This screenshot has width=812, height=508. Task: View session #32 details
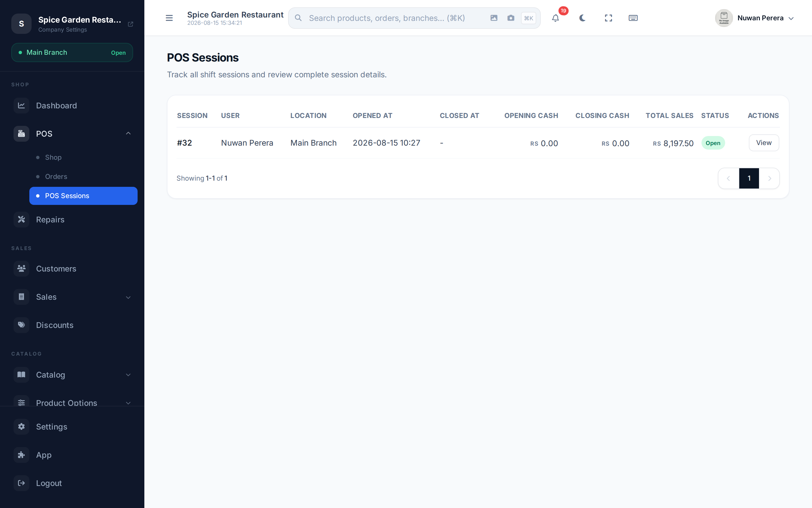(x=764, y=143)
